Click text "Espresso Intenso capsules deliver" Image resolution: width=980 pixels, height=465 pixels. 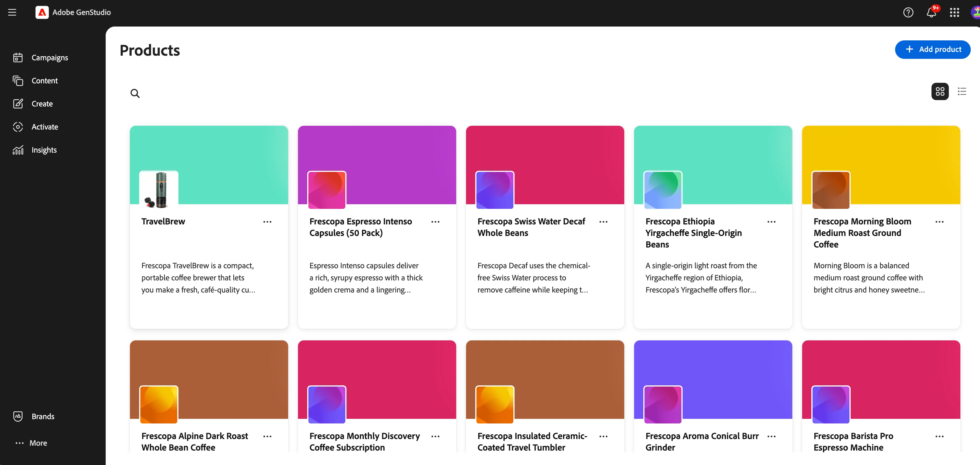tap(364, 265)
